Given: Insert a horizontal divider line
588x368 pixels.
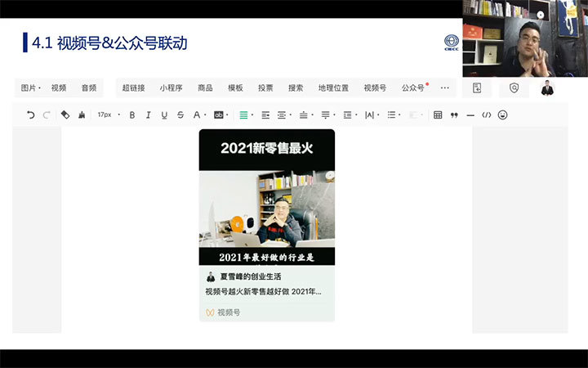Looking at the screenshot, I should 470,115.
